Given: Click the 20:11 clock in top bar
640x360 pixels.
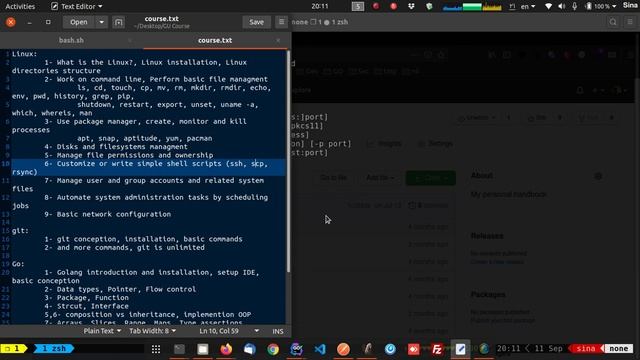Looking at the screenshot, I should 320,6.
